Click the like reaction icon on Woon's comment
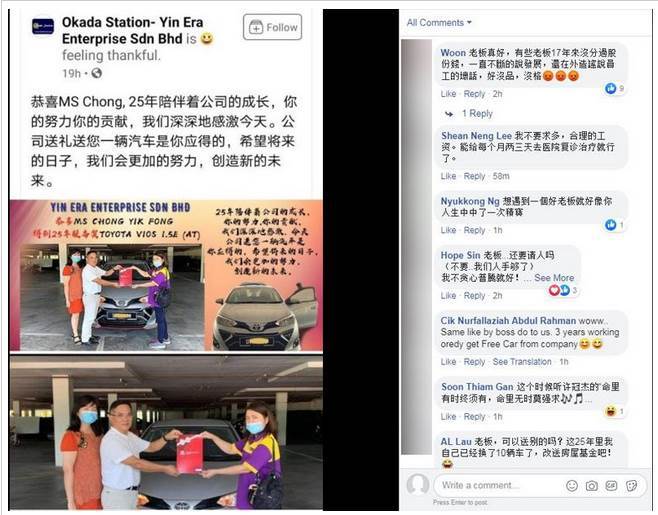 (x=611, y=89)
